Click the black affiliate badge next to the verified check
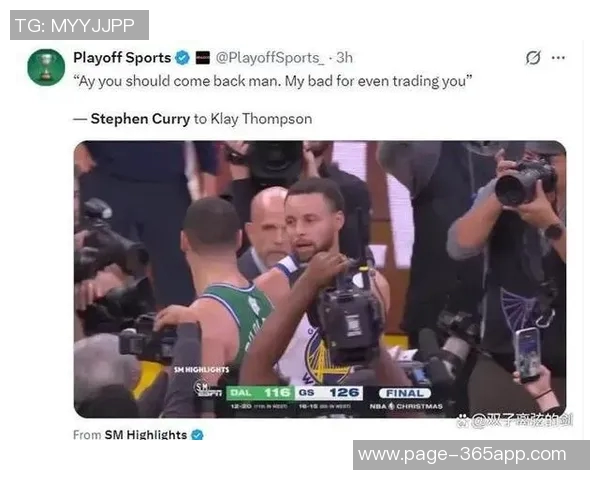The height and width of the screenshot is (480, 600). pyautogui.click(x=202, y=58)
